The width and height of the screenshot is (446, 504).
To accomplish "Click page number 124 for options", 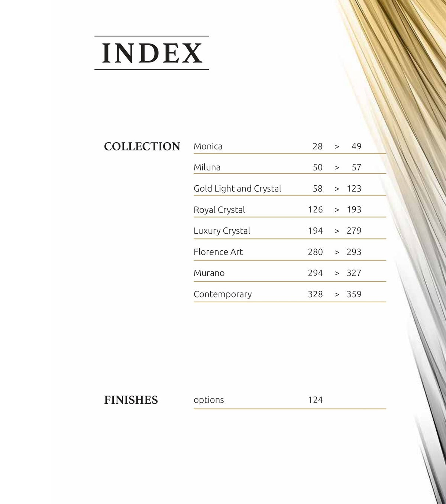I will click(x=316, y=400).
